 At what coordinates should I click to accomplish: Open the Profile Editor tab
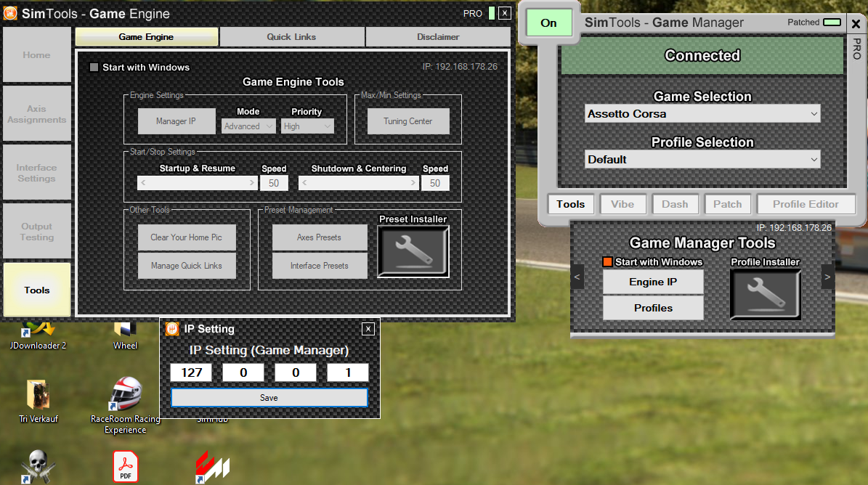point(806,204)
